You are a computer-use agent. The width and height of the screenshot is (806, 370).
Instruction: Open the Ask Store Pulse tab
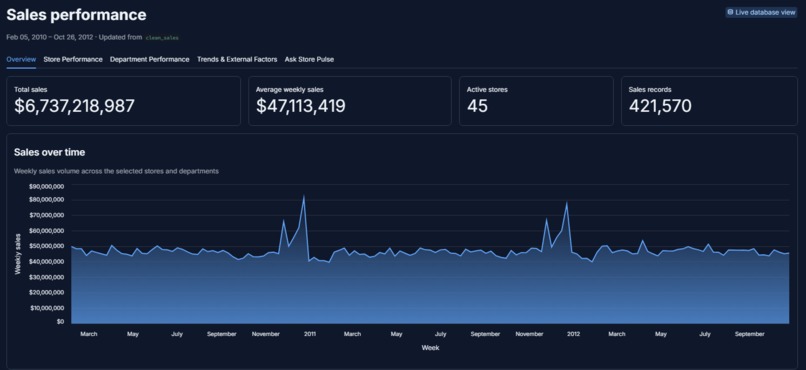point(309,60)
